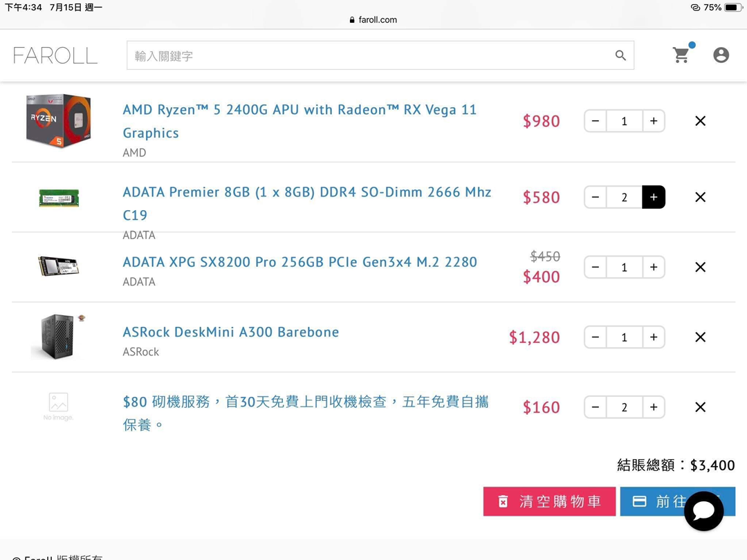Click quantity field of AMD Ryzen 5 2400G

(624, 121)
